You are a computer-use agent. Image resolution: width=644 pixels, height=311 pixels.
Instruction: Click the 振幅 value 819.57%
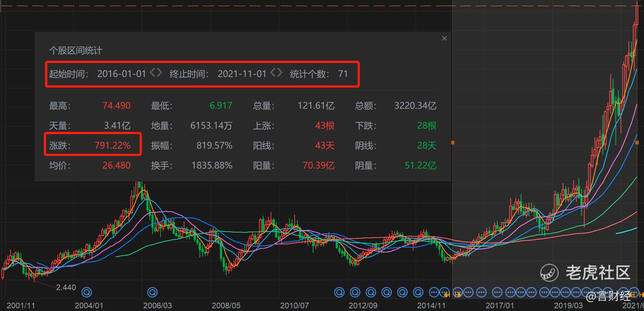tap(214, 145)
